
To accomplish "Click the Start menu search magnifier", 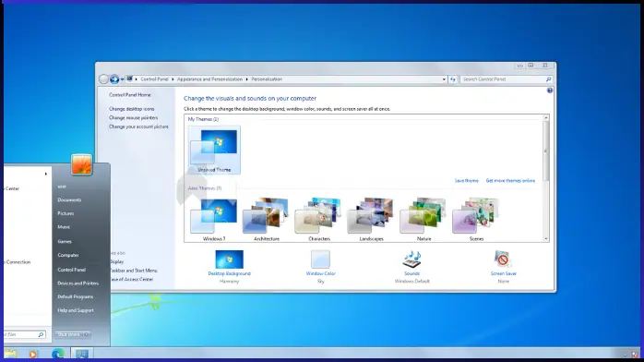I will coord(41,334).
